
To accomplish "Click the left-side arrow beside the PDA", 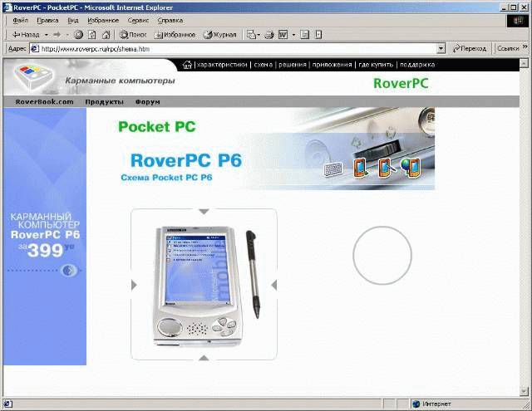I will coord(134,285).
